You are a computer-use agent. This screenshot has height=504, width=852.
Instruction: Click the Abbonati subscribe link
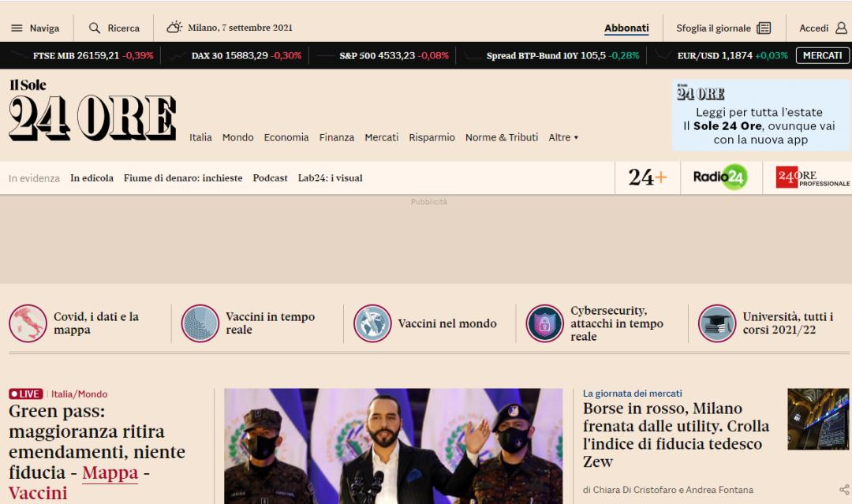(x=626, y=28)
